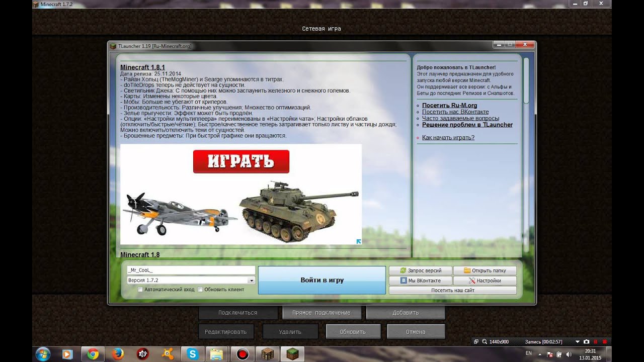Pause recording with the red pause icon
This screenshot has width=644, height=362.
point(595,342)
